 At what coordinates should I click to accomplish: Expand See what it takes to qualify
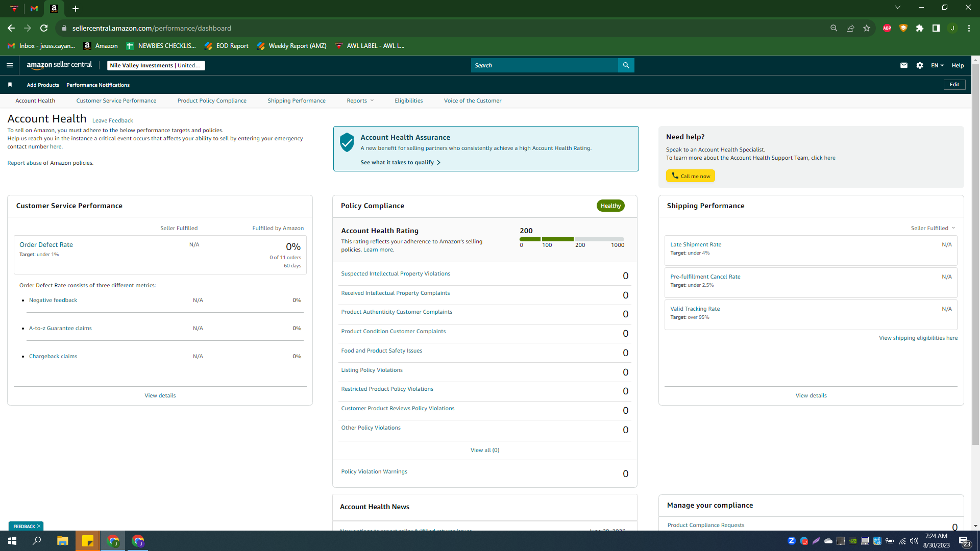[x=401, y=162]
